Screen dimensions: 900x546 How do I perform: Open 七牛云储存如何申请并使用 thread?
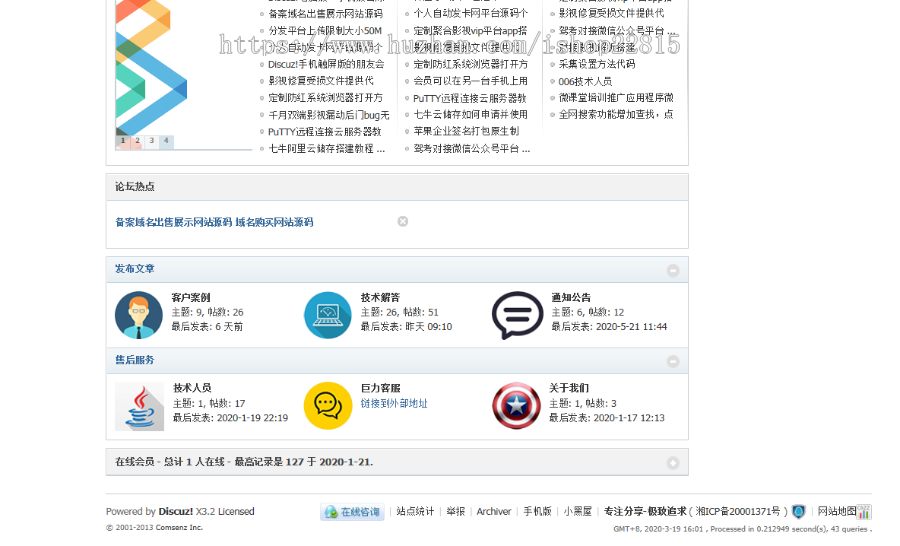pos(471,115)
